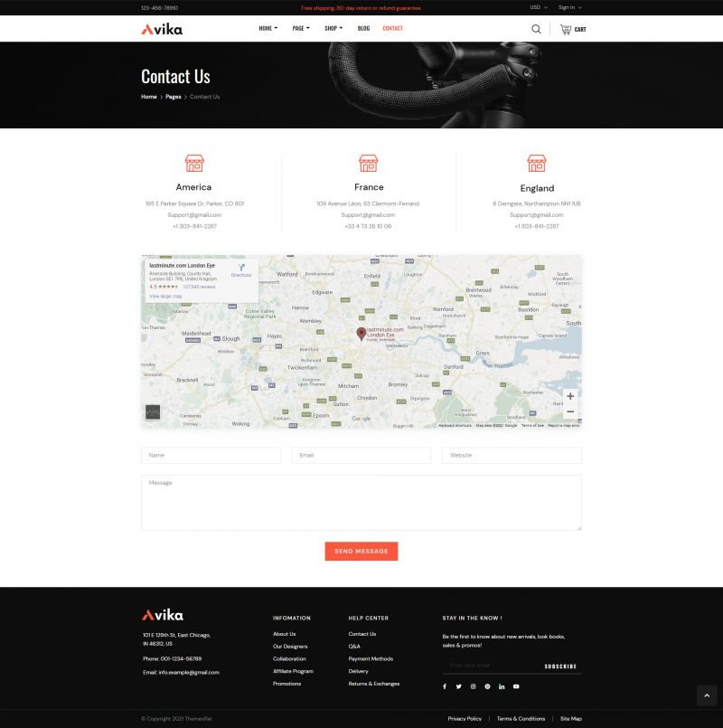Click the scroll-to-top arrow button
This screenshot has width=723, height=728.
pos(707,695)
